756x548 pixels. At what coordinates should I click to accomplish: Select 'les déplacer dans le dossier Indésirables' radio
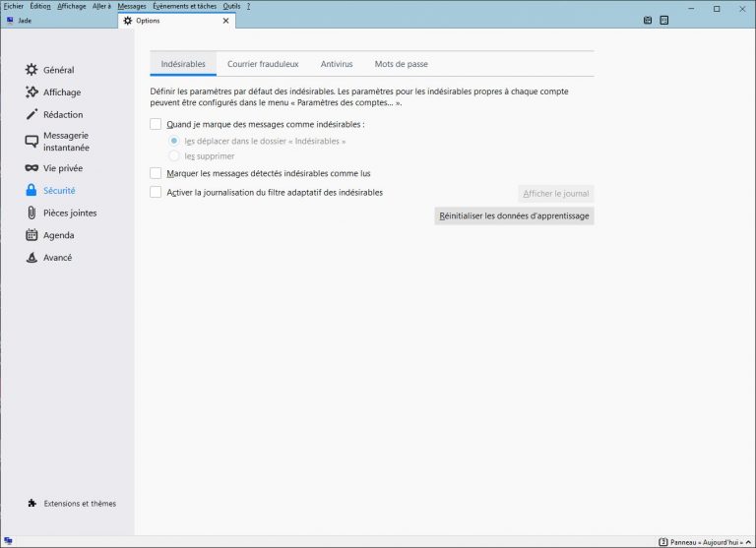coord(174,141)
